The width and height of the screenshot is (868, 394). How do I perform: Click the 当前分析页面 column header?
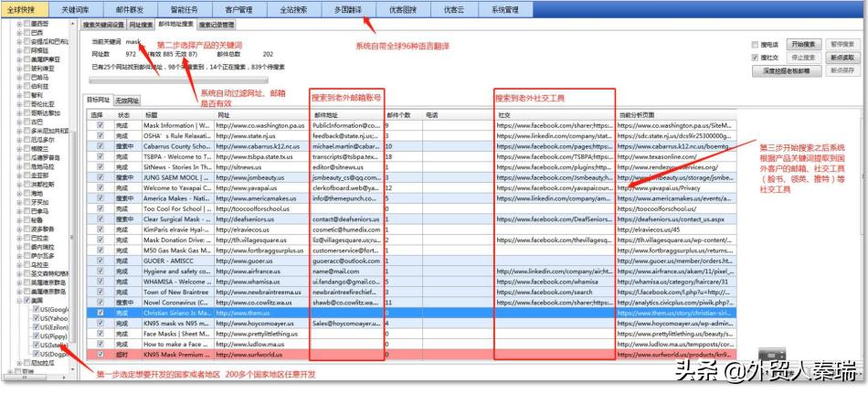(x=675, y=115)
